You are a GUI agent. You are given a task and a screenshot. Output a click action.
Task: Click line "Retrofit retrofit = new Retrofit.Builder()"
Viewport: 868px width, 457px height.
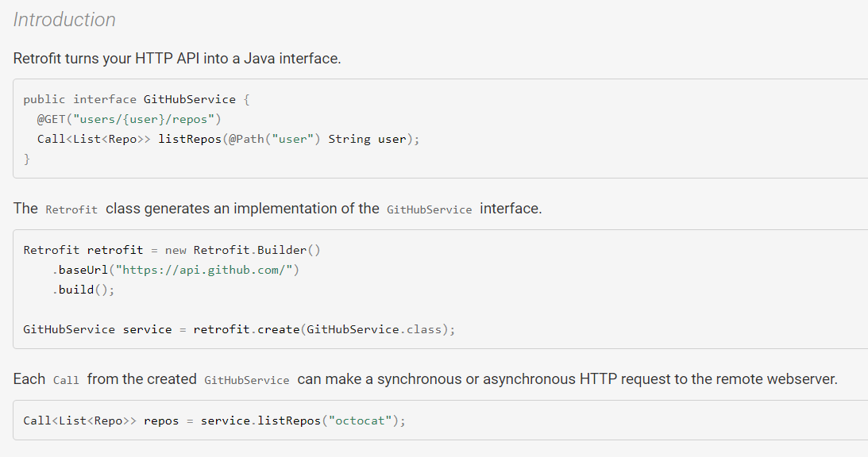[172, 250]
